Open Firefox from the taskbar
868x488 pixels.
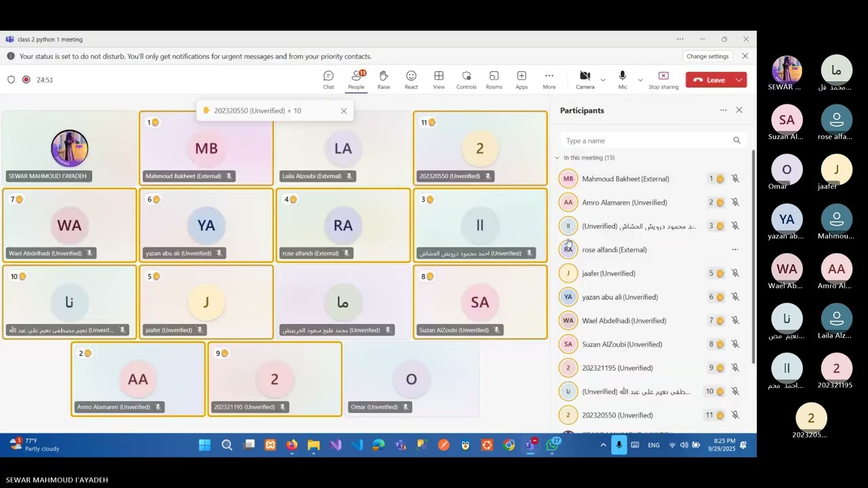pos(292,445)
